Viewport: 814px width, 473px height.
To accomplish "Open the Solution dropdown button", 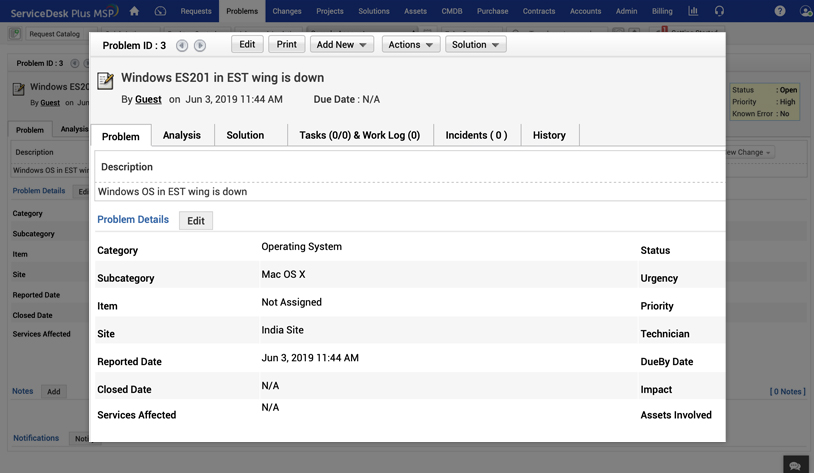I will pos(476,45).
